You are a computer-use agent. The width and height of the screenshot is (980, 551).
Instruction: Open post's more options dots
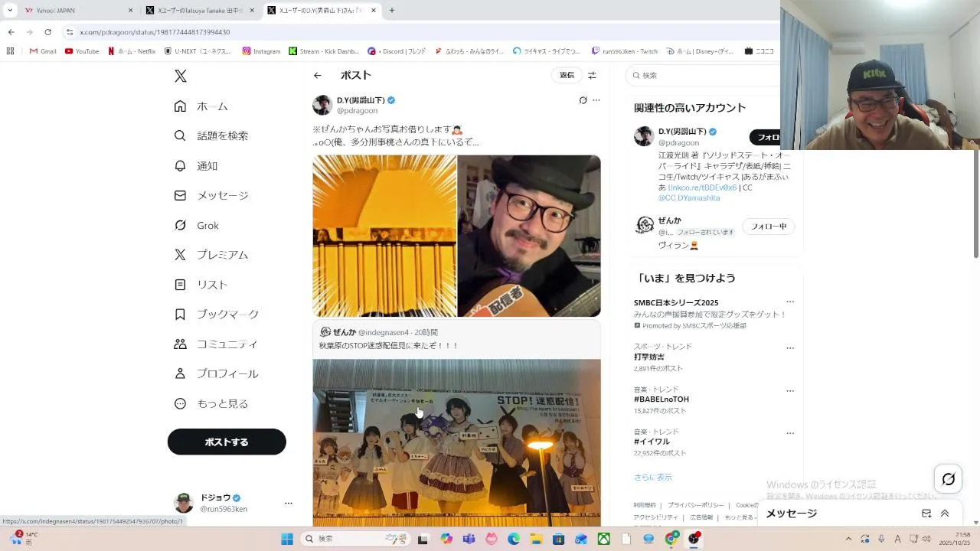coord(596,100)
